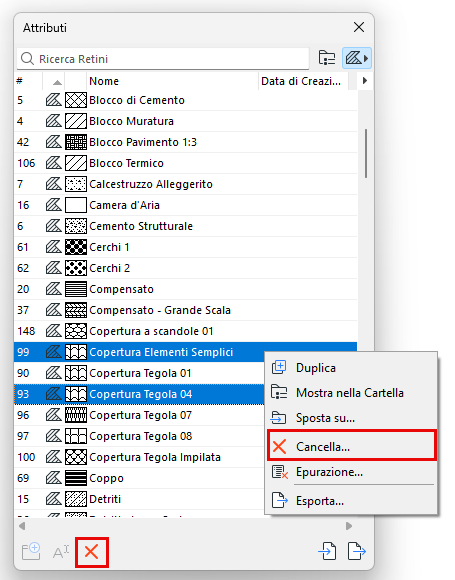Select the Copertura Tegola Impilata row
The image size is (455, 580).
tap(139, 457)
